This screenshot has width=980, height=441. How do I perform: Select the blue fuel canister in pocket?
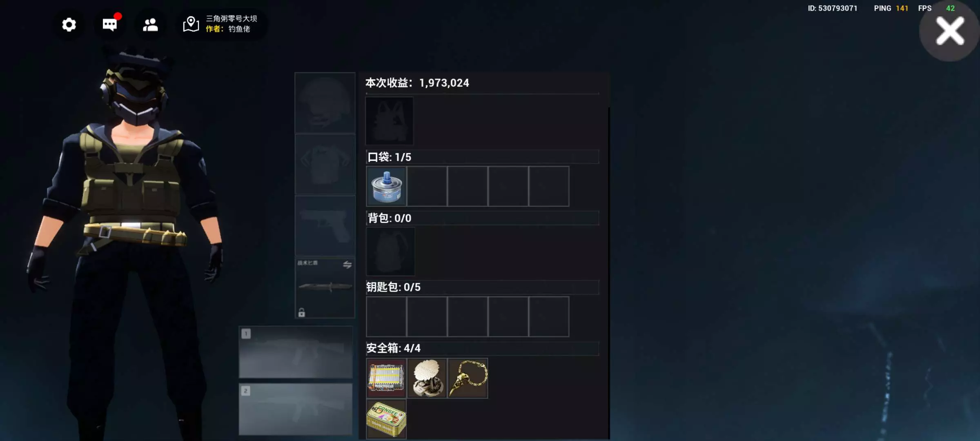[x=386, y=186]
